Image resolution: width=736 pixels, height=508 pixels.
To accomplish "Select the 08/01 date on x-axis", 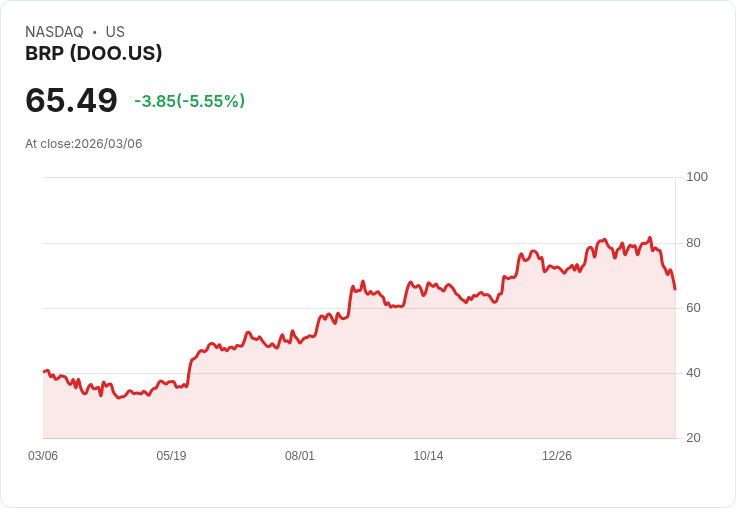I will coord(300,456).
